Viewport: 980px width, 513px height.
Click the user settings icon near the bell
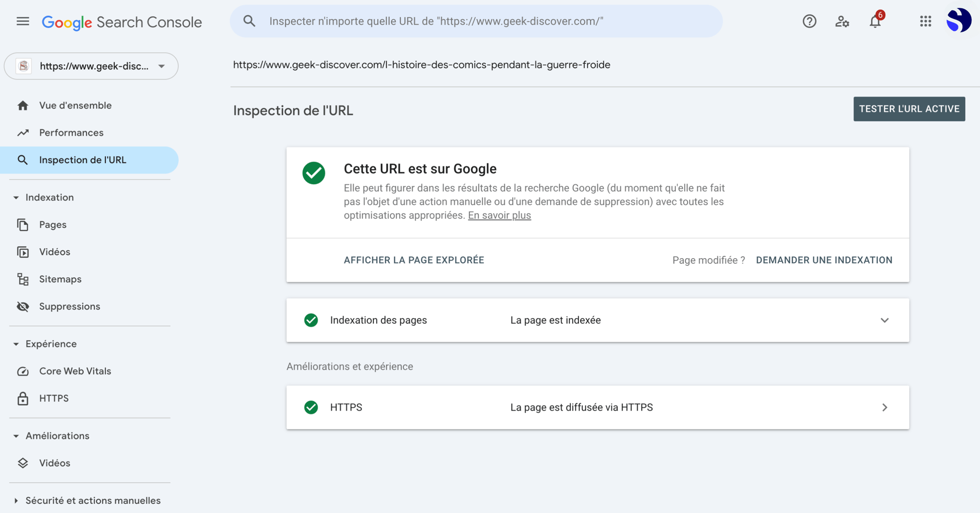[842, 22]
